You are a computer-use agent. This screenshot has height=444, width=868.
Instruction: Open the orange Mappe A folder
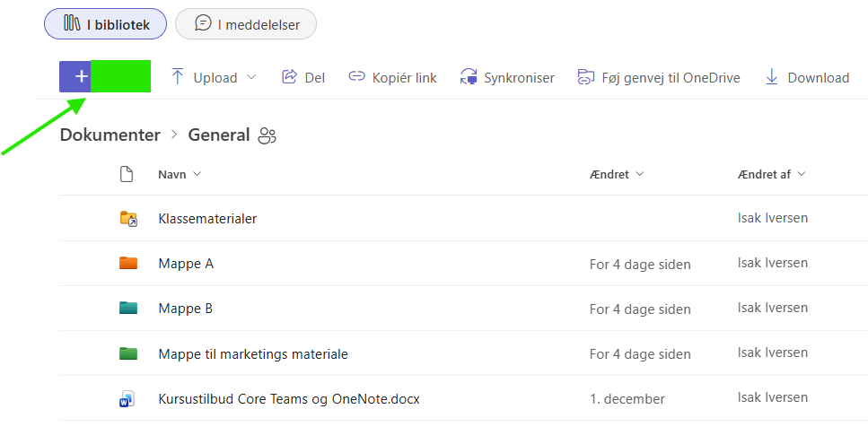(186, 264)
